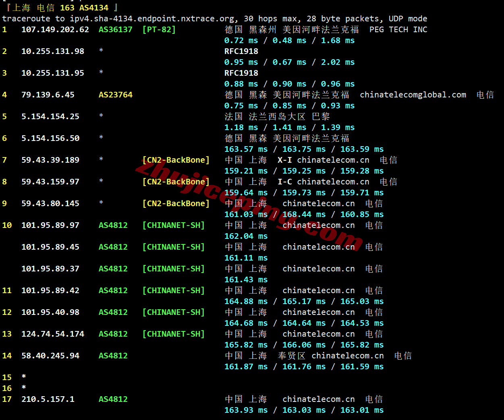
Task: Click latency 161.87 ms
Action: (246, 366)
